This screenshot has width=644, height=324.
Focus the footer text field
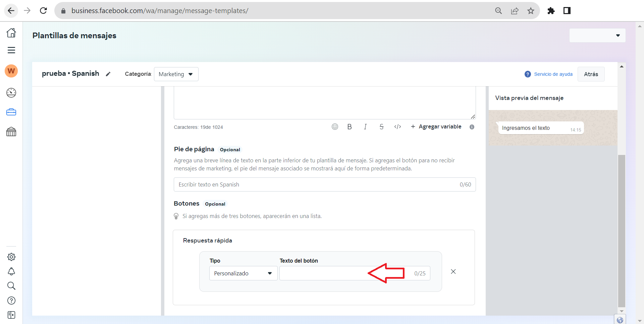tap(325, 184)
